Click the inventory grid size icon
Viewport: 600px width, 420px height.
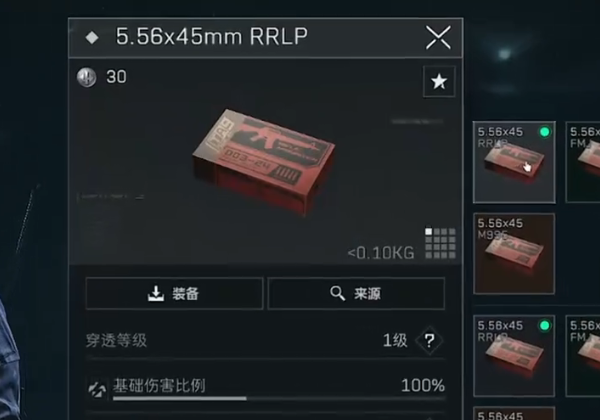[x=440, y=243]
